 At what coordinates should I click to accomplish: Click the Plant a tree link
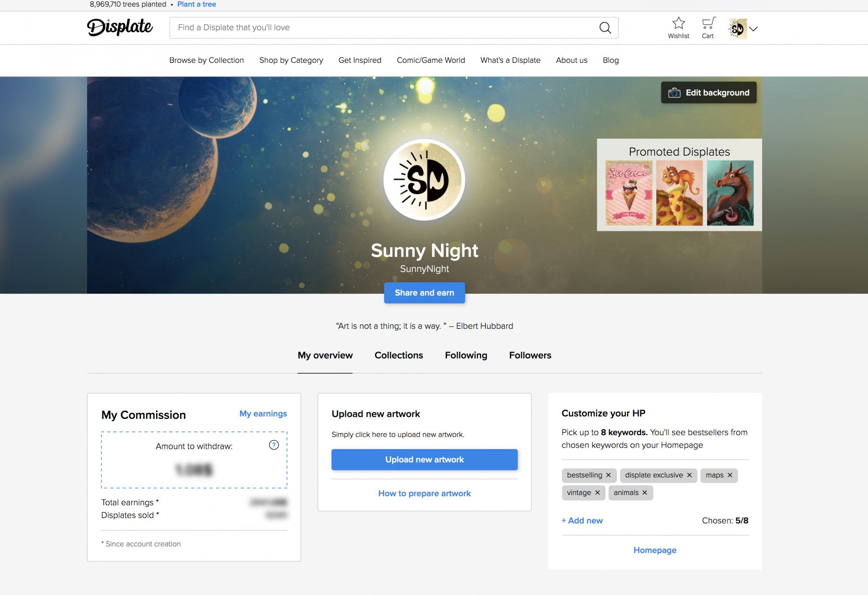(196, 4)
